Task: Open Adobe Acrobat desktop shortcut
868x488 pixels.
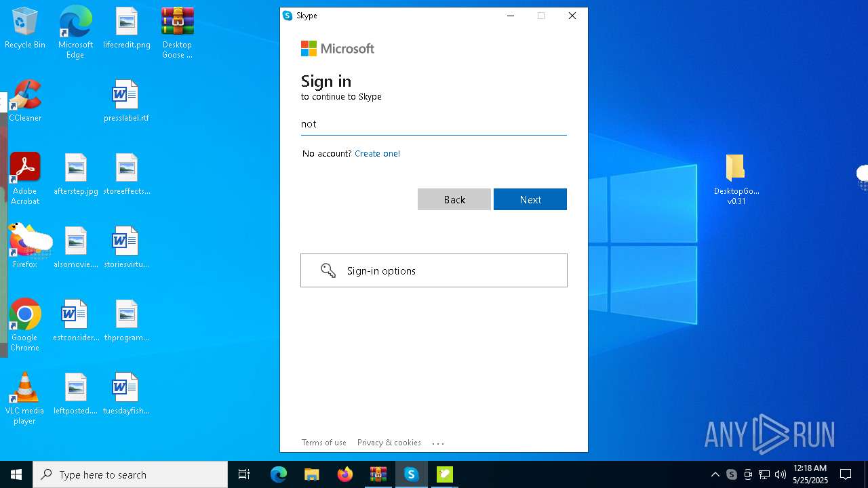Action: [25, 179]
